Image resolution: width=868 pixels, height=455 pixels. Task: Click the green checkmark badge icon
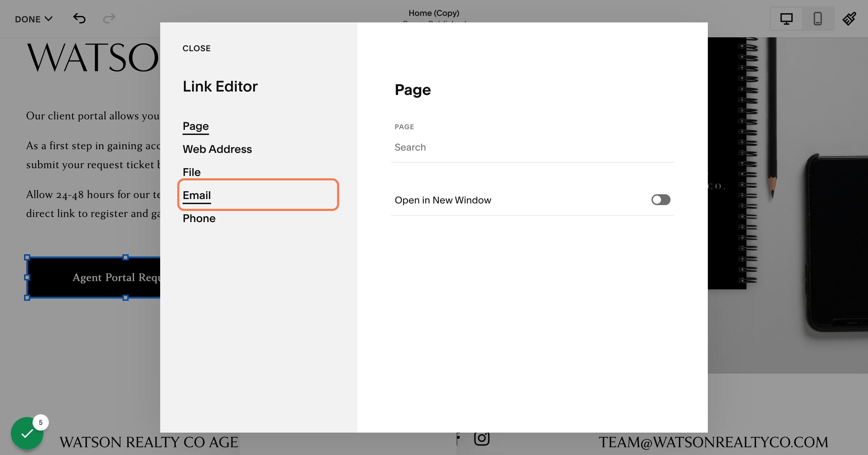(x=27, y=433)
